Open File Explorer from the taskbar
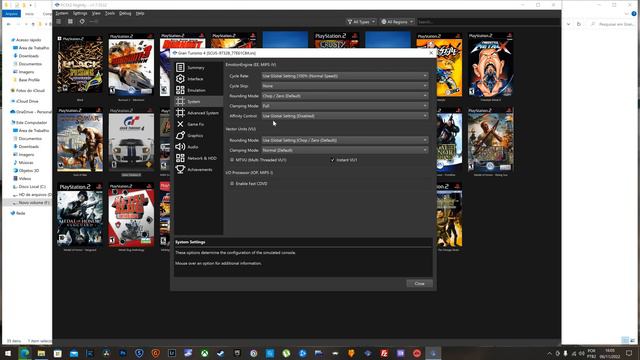 coord(41,353)
